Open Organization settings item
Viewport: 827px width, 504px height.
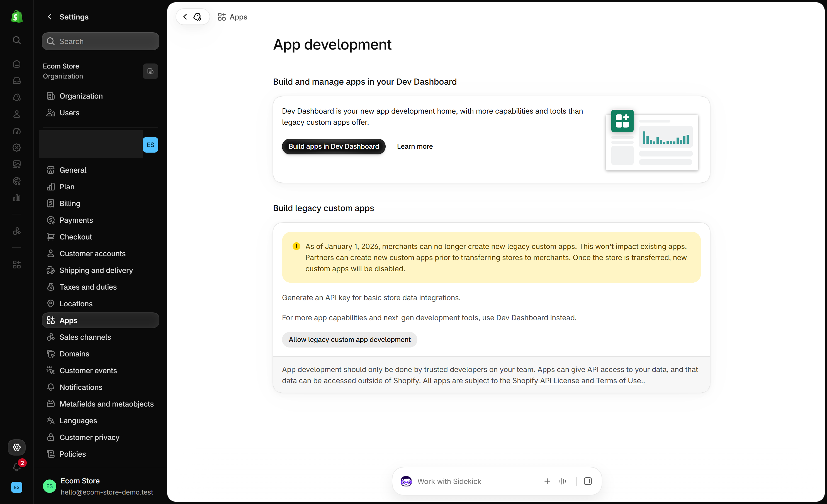100,96
